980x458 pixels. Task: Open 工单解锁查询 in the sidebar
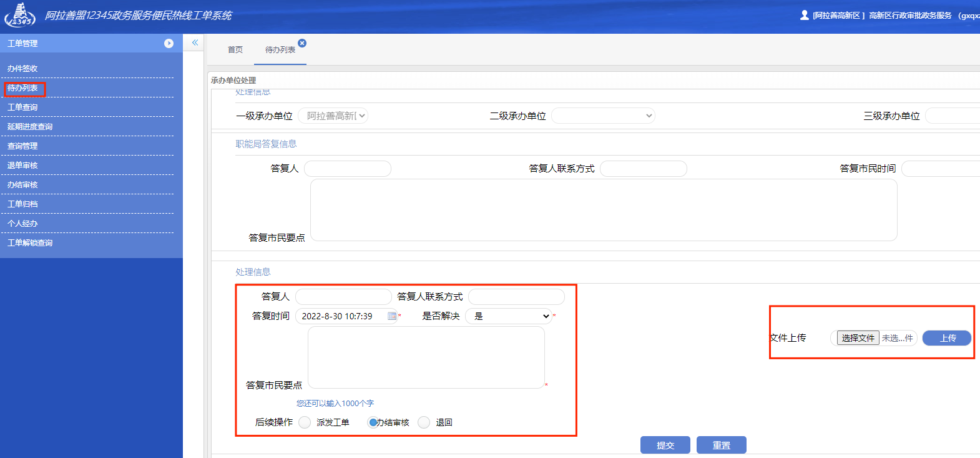(30, 243)
